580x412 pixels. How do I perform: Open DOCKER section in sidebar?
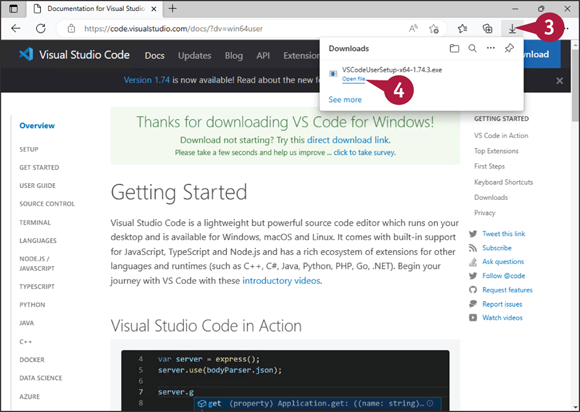point(32,360)
